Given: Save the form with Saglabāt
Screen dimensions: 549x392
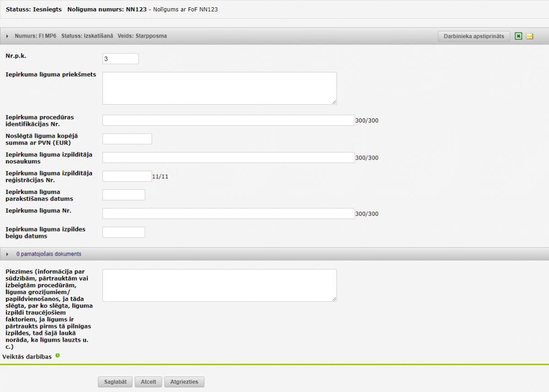Looking at the screenshot, I should [x=115, y=382].
